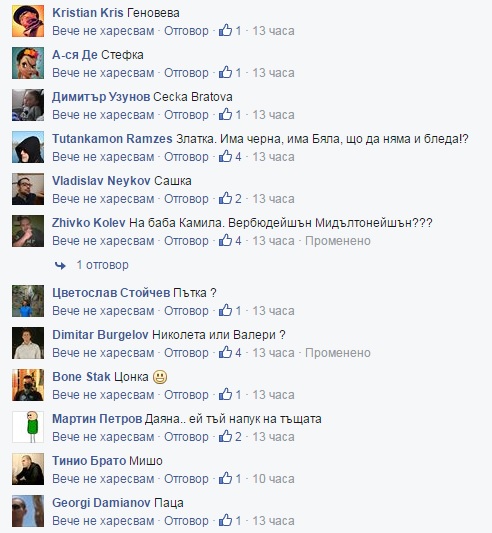Toggle Вече не харесвам under Тинио Брато's comment

(x=103, y=479)
